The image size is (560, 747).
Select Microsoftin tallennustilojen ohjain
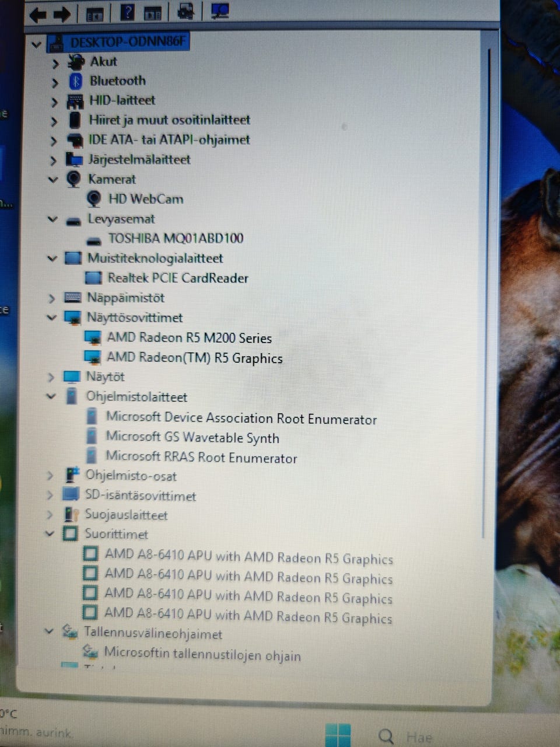202,654
